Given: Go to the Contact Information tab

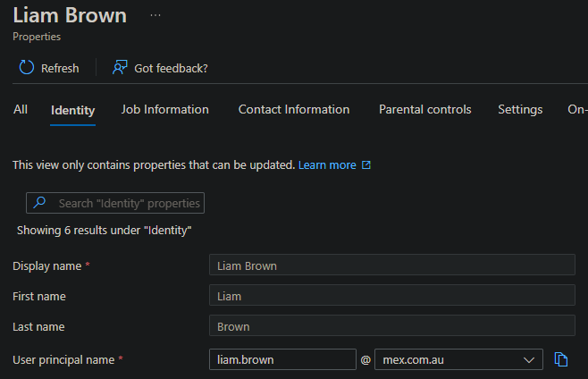Looking at the screenshot, I should (x=294, y=109).
